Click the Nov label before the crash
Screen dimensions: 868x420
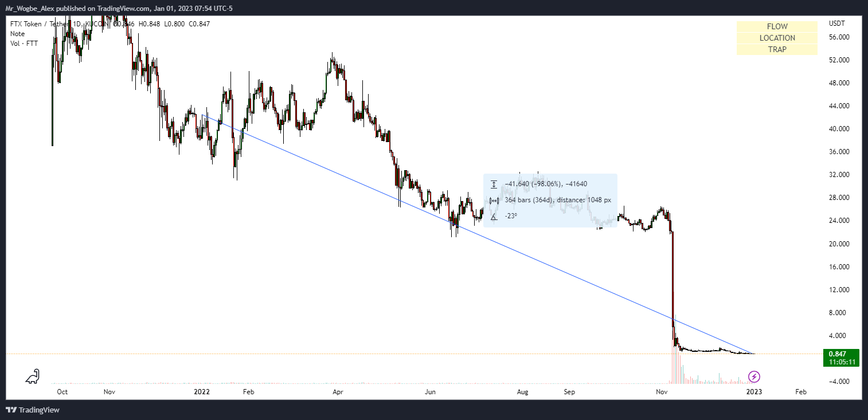pos(662,392)
